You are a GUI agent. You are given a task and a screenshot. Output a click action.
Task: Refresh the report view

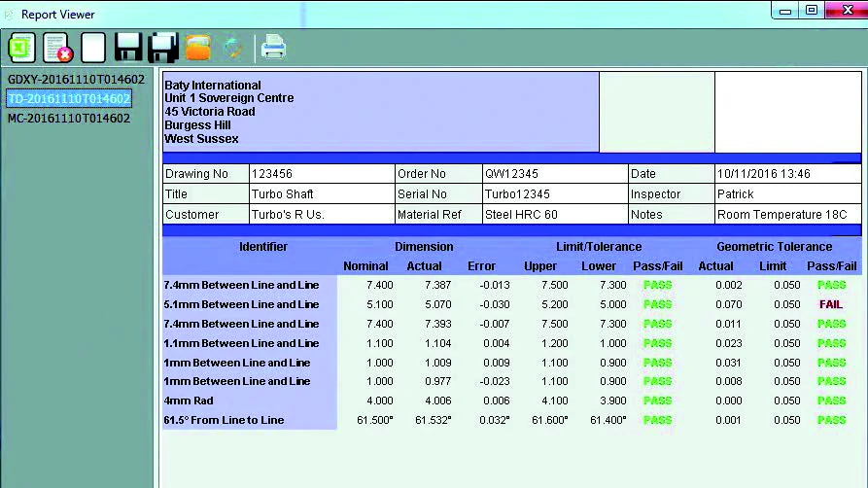232,49
